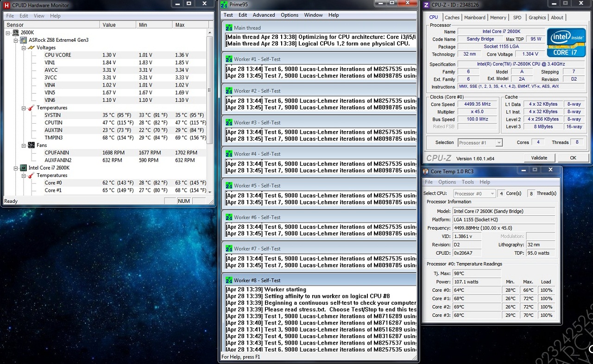Open the Select CPU dropdown in Core Temp
The height and width of the screenshot is (364, 593).
474,194
